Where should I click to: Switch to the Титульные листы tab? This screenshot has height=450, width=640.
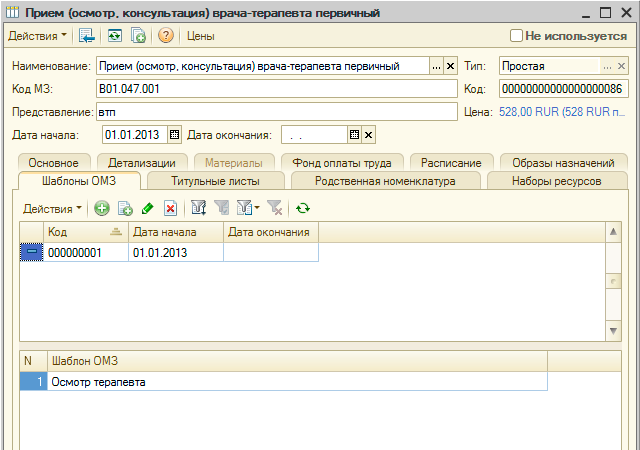pyautogui.click(x=215, y=181)
